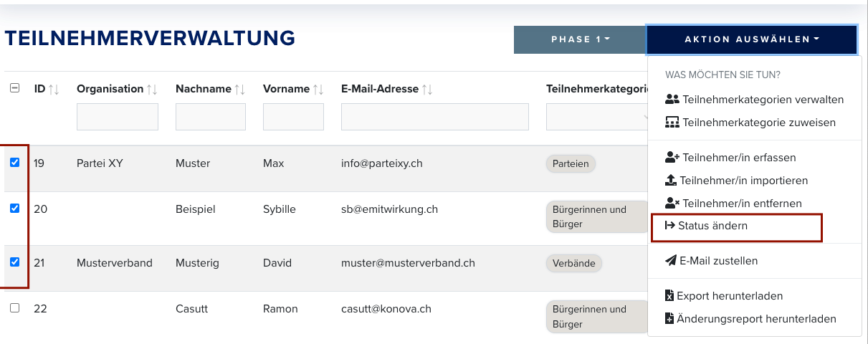868x344 pixels.
Task: Collapse the Aktion auswählen dropdown
Action: coord(752,39)
